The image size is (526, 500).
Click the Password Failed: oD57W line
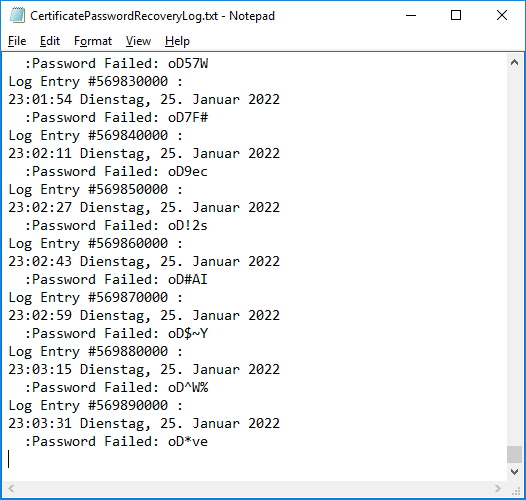pos(116,63)
